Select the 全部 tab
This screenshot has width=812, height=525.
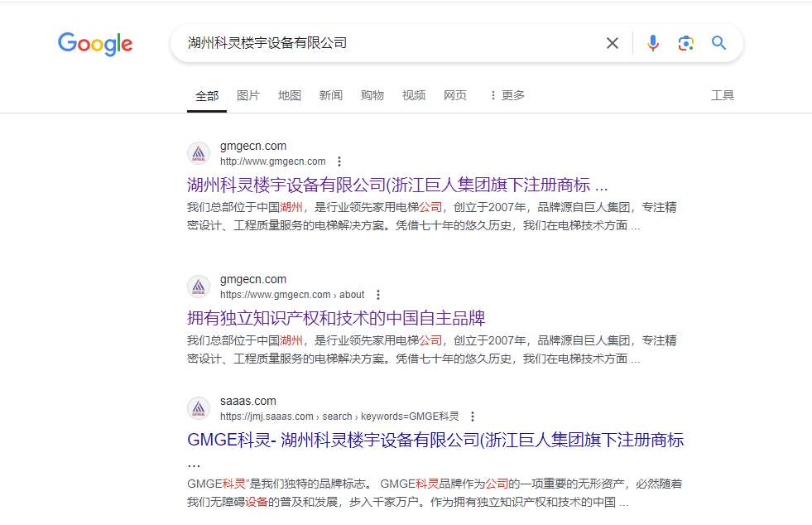coord(207,96)
